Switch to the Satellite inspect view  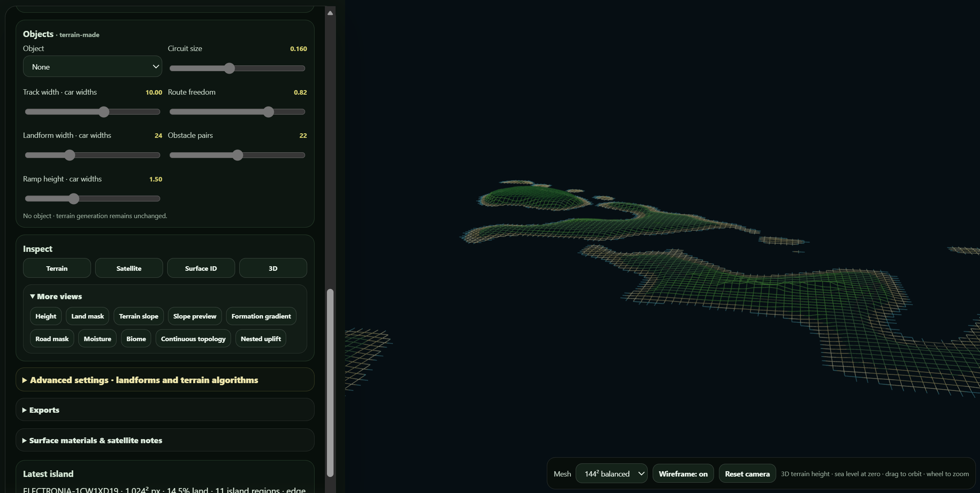129,268
